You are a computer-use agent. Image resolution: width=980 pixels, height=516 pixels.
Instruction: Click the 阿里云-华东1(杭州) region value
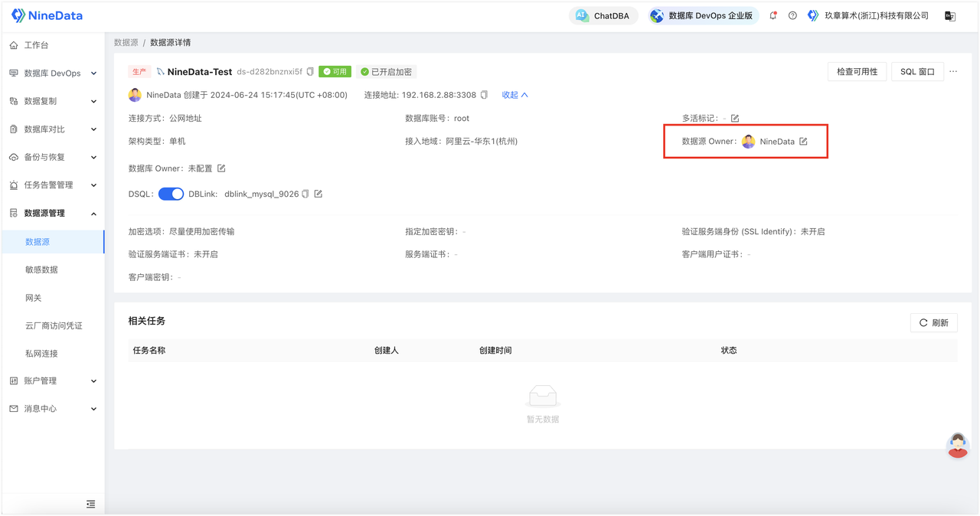point(482,141)
